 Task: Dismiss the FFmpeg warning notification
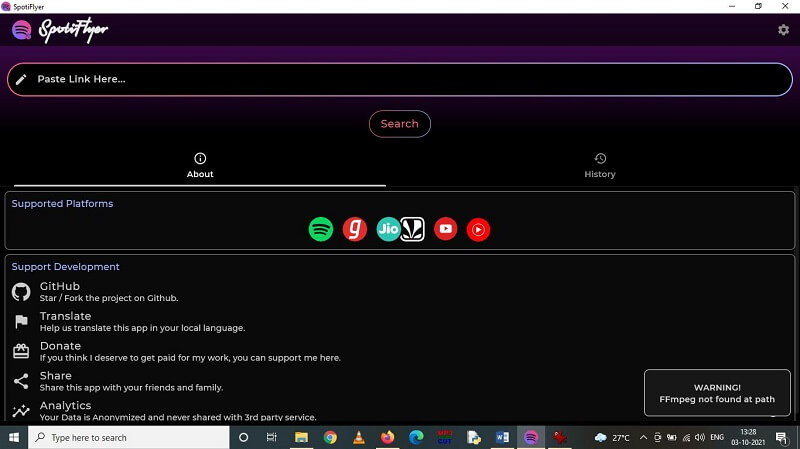point(716,393)
